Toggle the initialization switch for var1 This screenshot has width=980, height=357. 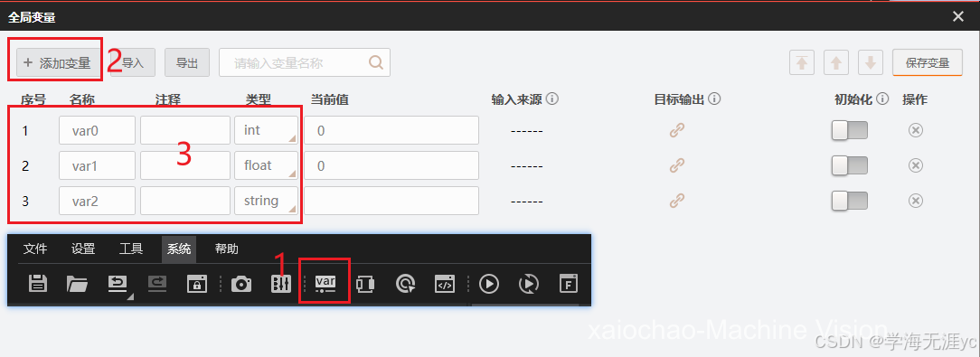point(850,165)
